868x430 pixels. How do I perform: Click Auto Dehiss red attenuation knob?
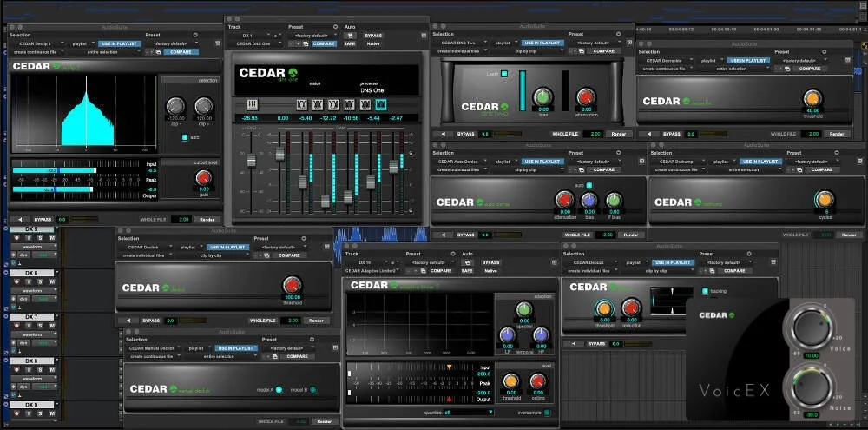(x=565, y=200)
